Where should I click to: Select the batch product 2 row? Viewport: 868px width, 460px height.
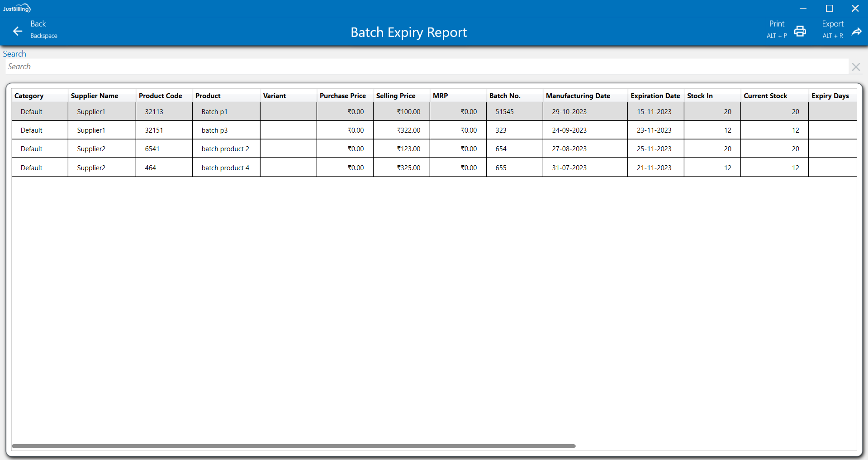click(x=225, y=149)
